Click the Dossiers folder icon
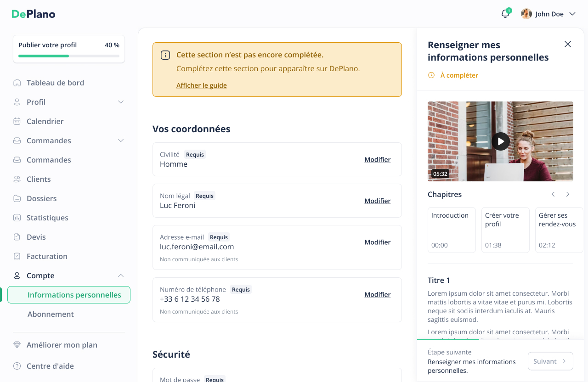588x382 pixels. 17,198
